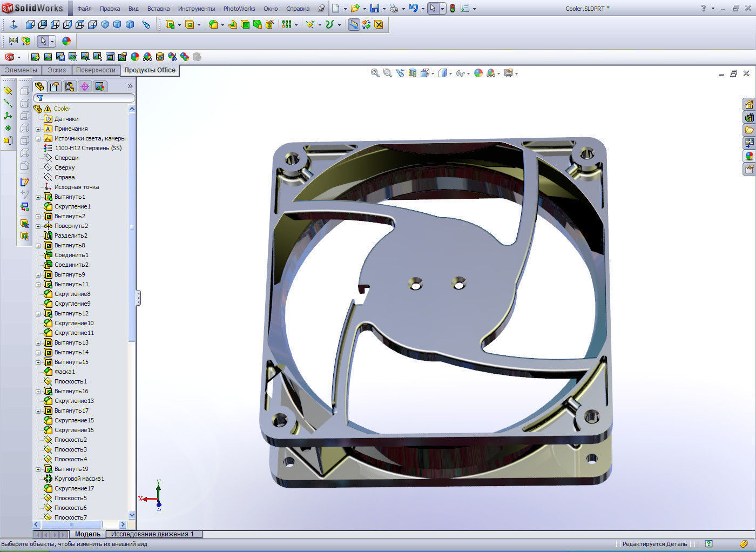The width and height of the screenshot is (756, 552).
Task: Click the Rebuild traffic light icon
Action: point(452,8)
